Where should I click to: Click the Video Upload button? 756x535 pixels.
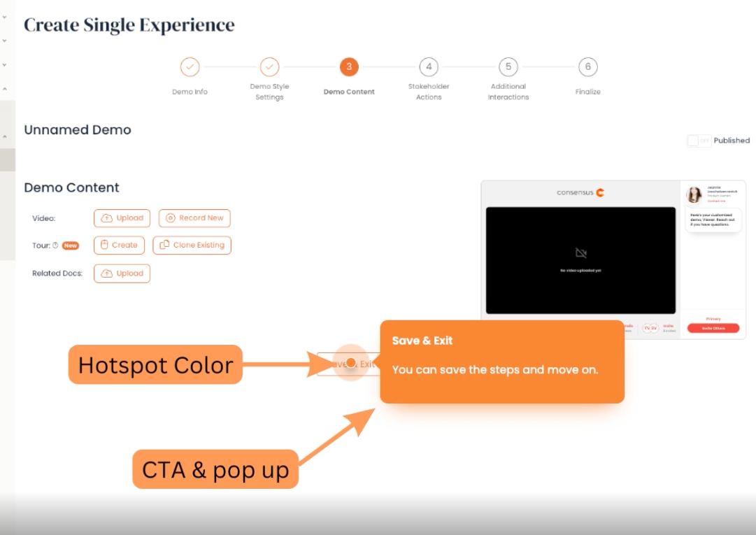[122, 218]
